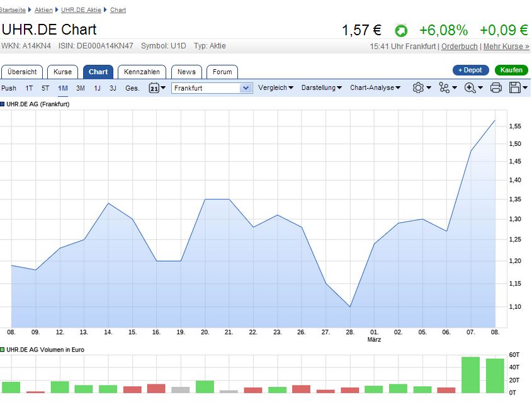
Task: Click the 60T volume axis label
Action: pyautogui.click(x=514, y=355)
